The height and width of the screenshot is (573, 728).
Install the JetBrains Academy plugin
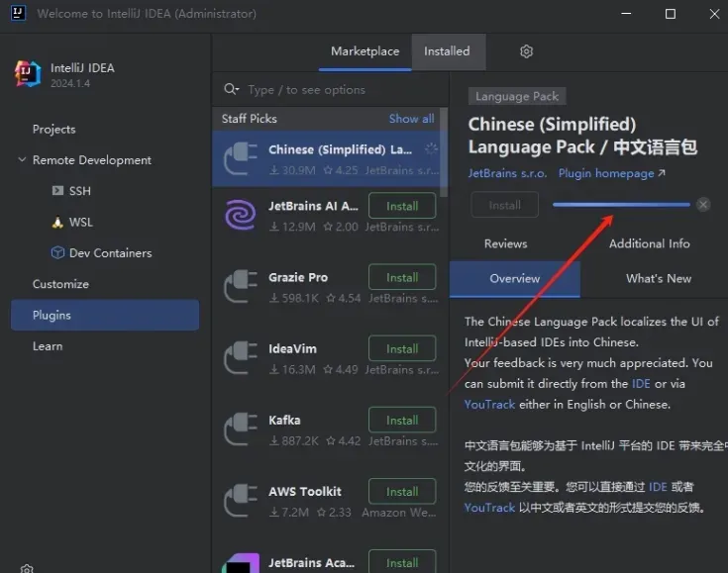pos(402,562)
